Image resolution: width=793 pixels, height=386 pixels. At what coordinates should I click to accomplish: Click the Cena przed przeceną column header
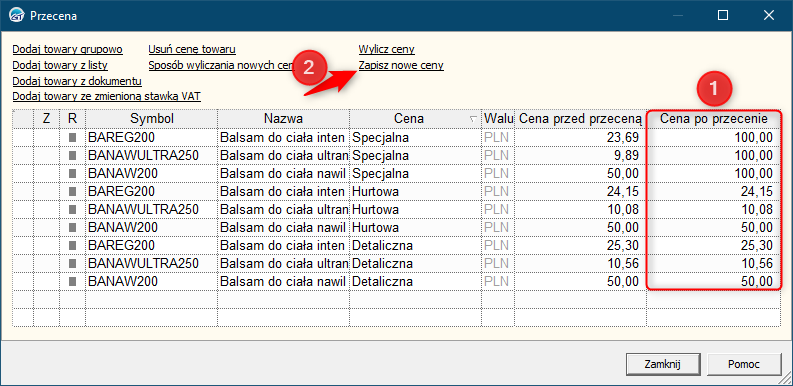(x=581, y=119)
